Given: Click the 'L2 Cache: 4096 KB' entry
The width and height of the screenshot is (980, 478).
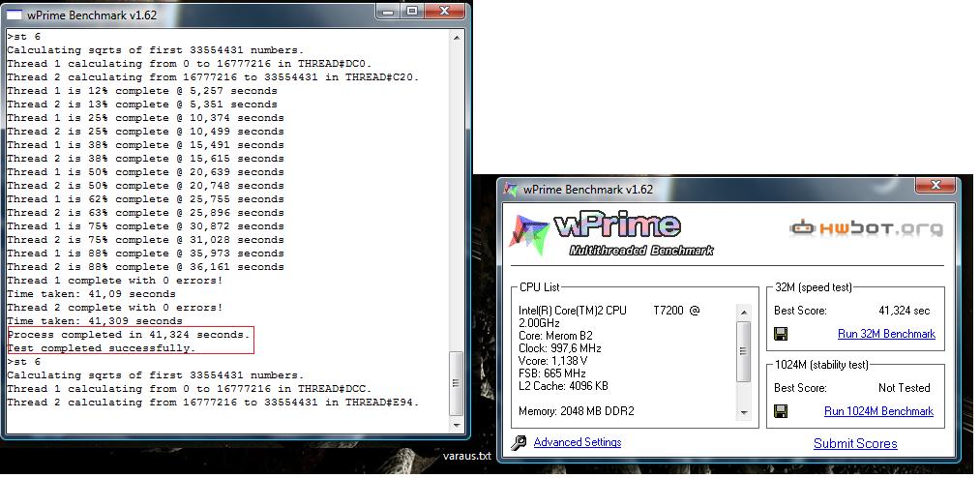Looking at the screenshot, I should click(x=563, y=386).
